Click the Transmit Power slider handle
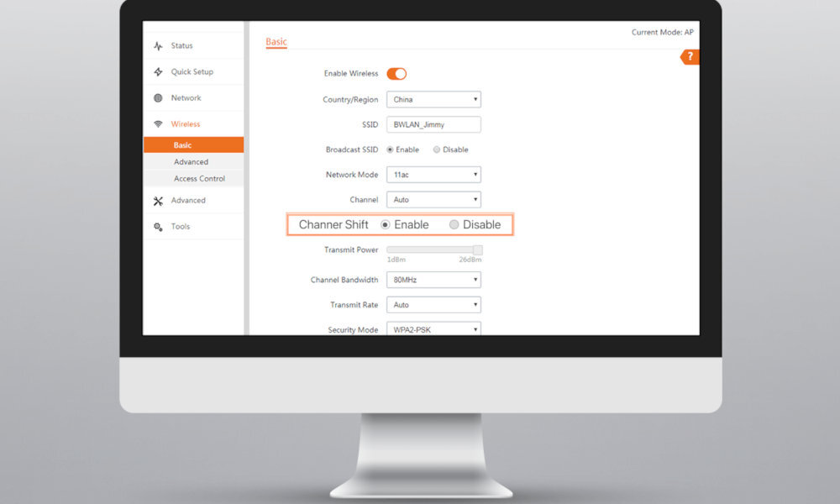Image resolution: width=840 pixels, height=504 pixels. (x=478, y=250)
